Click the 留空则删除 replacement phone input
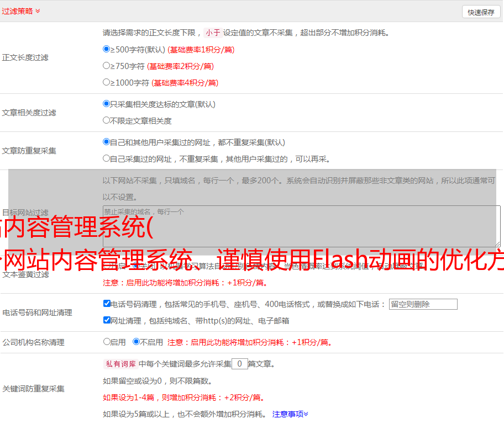The width and height of the screenshot is (504, 424). click(423, 304)
